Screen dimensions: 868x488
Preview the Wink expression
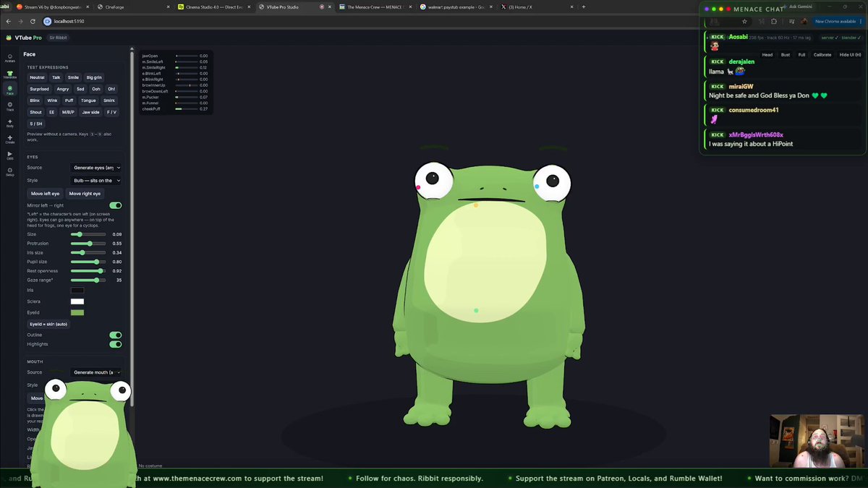[52, 100]
